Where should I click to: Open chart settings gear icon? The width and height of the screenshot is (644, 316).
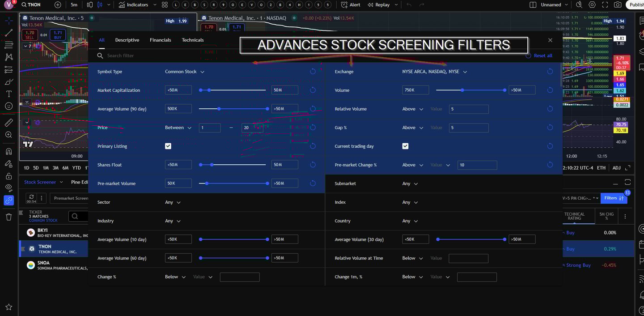592,4
